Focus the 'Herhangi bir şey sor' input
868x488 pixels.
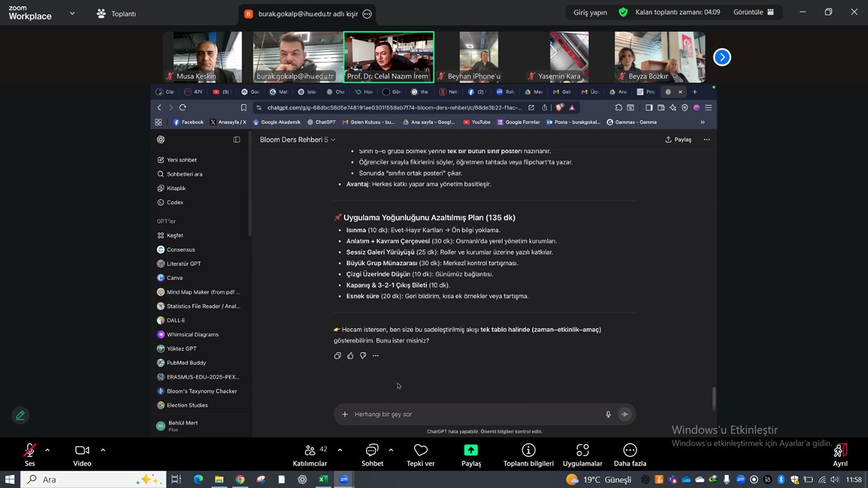477,414
